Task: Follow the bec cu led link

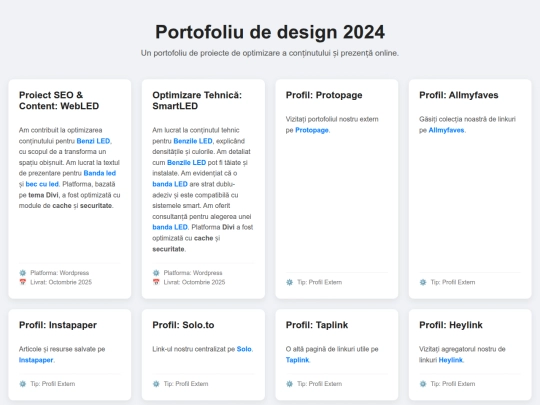Action: coord(42,184)
